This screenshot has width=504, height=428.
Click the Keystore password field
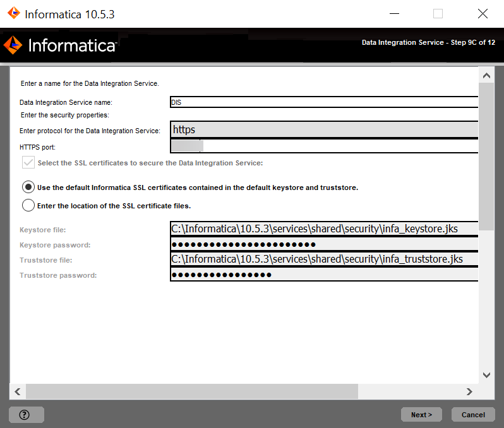click(324, 244)
